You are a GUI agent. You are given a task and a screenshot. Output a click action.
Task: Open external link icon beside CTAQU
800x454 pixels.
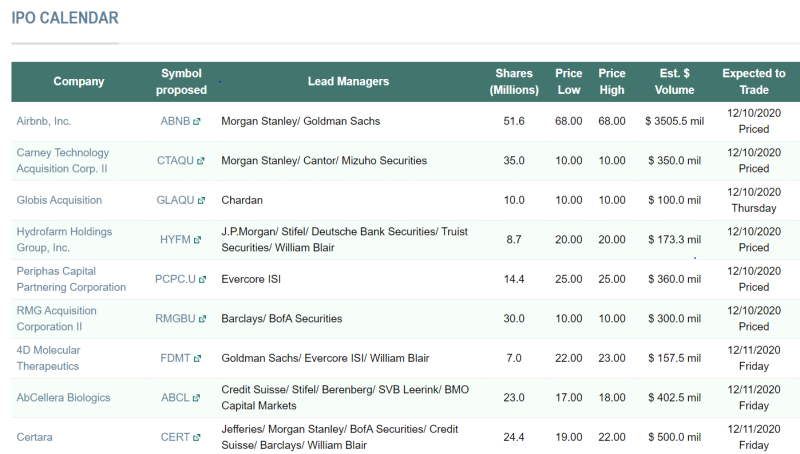pos(201,161)
